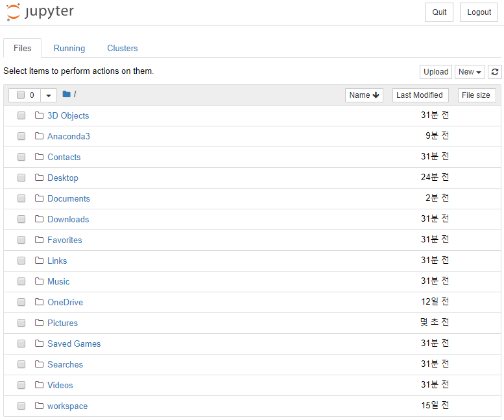This screenshot has height=420, width=504.
Task: Click the Logout button
Action: pyautogui.click(x=479, y=12)
